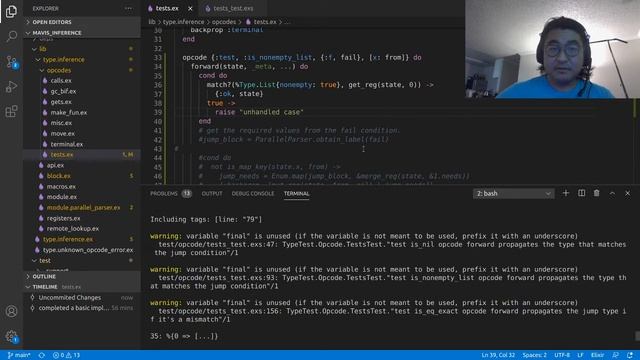Open calls.ex in the file tree
Screen dimensions: 640x360
[82, 80]
